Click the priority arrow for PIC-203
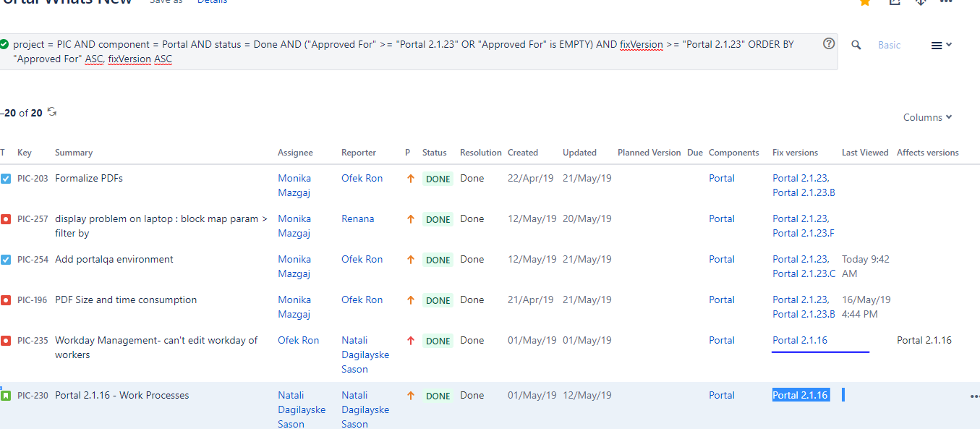The width and height of the screenshot is (980, 429). click(411, 179)
